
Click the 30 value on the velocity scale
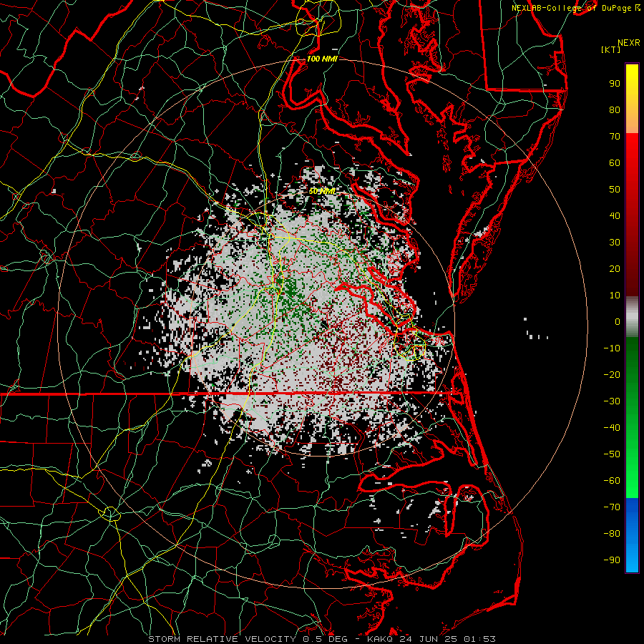615,243
